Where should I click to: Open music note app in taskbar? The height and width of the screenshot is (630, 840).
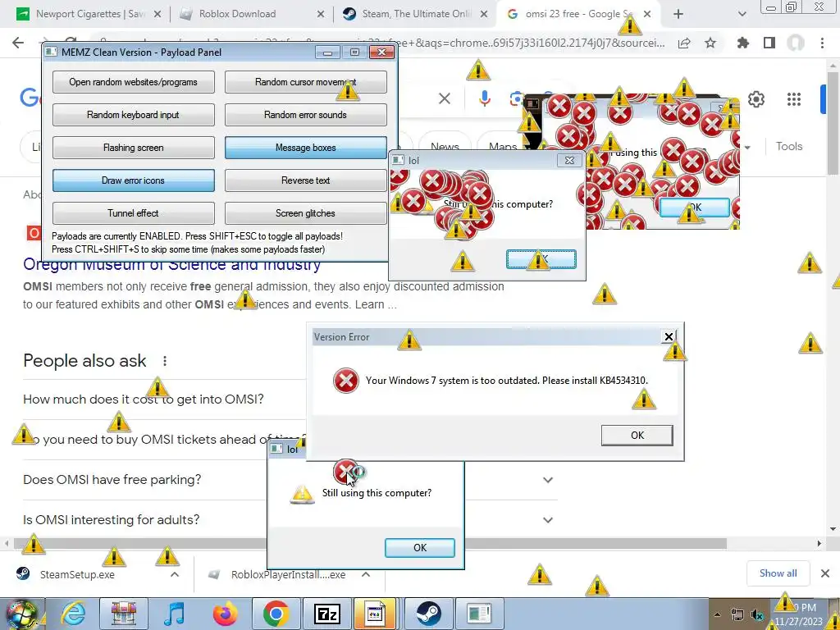pyautogui.click(x=174, y=614)
